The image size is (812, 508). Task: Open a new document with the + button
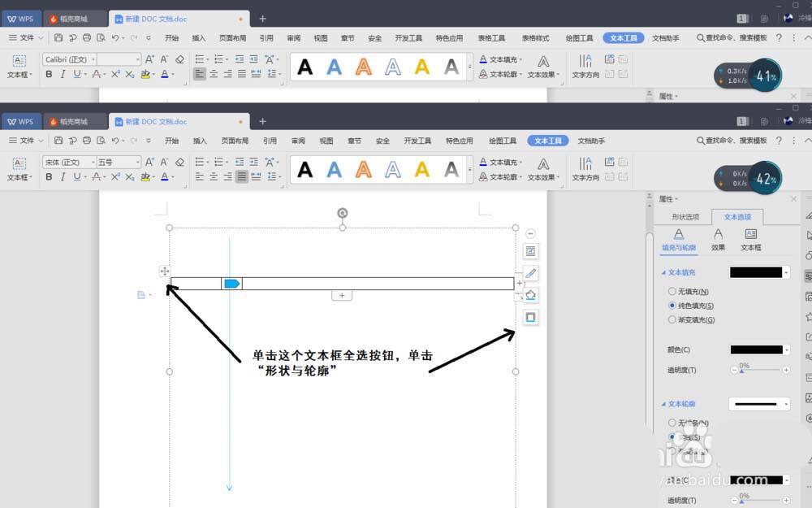click(261, 121)
